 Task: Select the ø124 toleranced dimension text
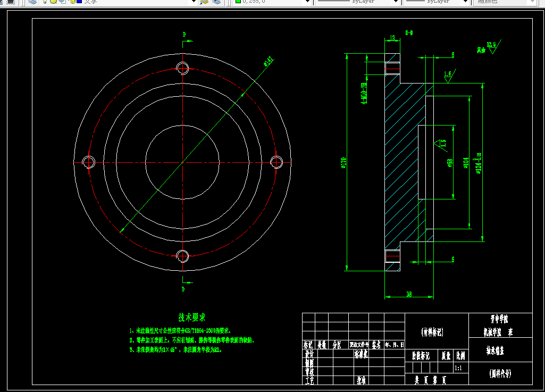[x=479, y=163]
